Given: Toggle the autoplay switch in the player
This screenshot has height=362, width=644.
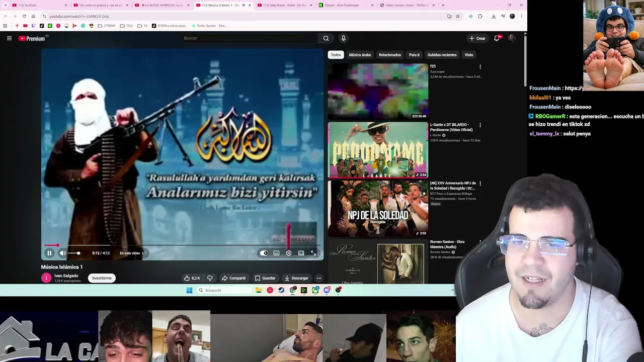Looking at the screenshot, I should (x=264, y=253).
